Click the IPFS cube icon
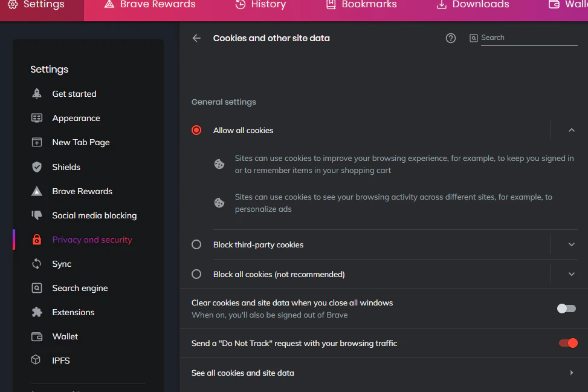 tap(36, 360)
